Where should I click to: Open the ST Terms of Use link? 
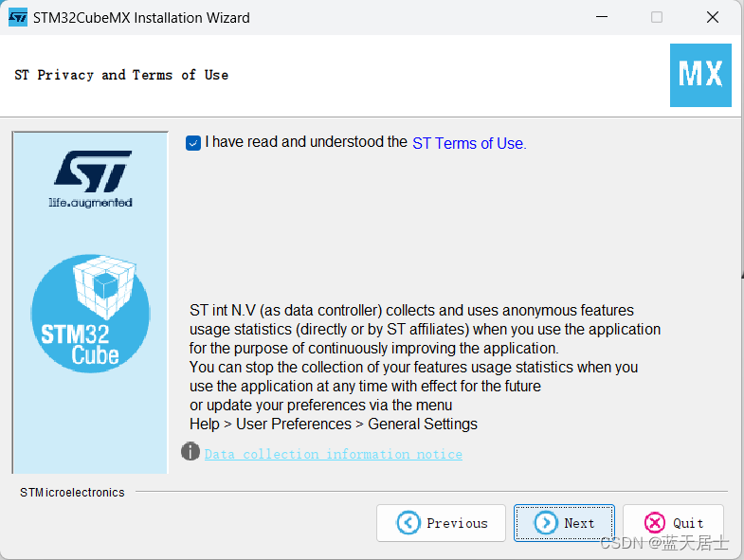469,143
